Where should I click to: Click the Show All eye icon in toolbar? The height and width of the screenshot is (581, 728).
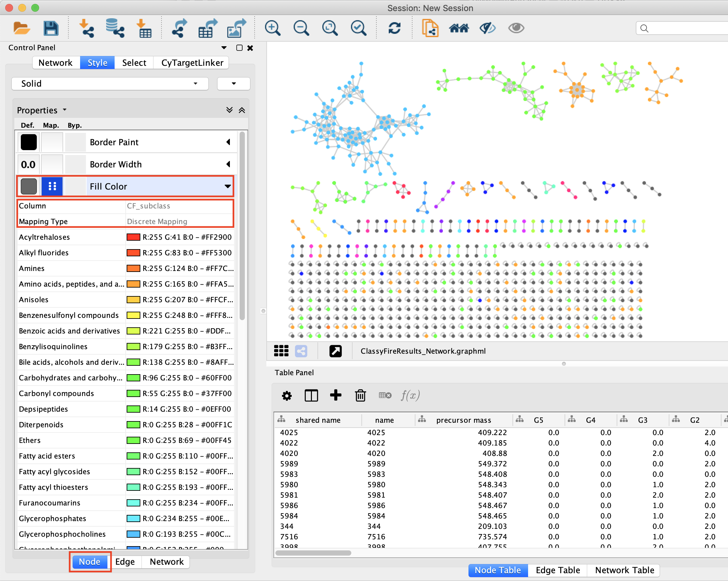pyautogui.click(x=516, y=28)
